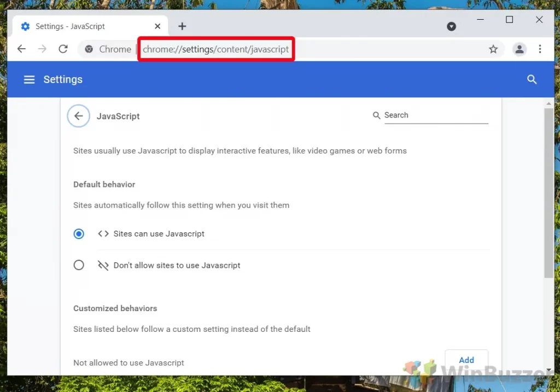Click the site information shield next to Chrome
The height and width of the screenshot is (392, 560).
(89, 49)
